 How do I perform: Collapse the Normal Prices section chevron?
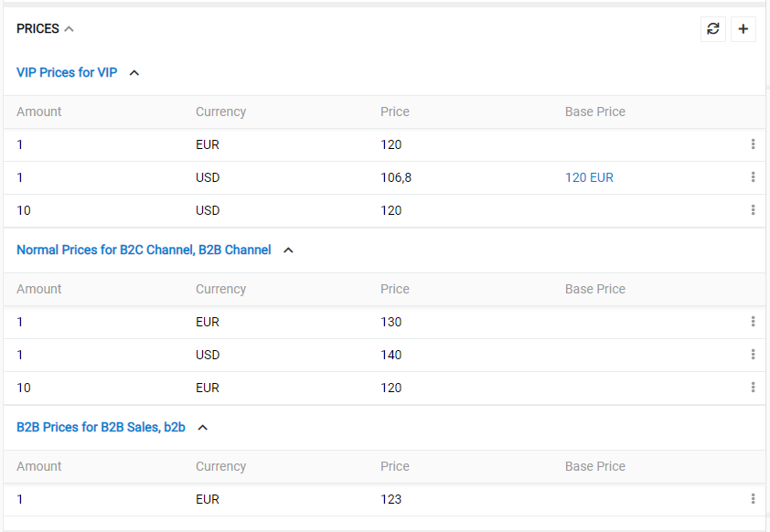[x=287, y=250]
